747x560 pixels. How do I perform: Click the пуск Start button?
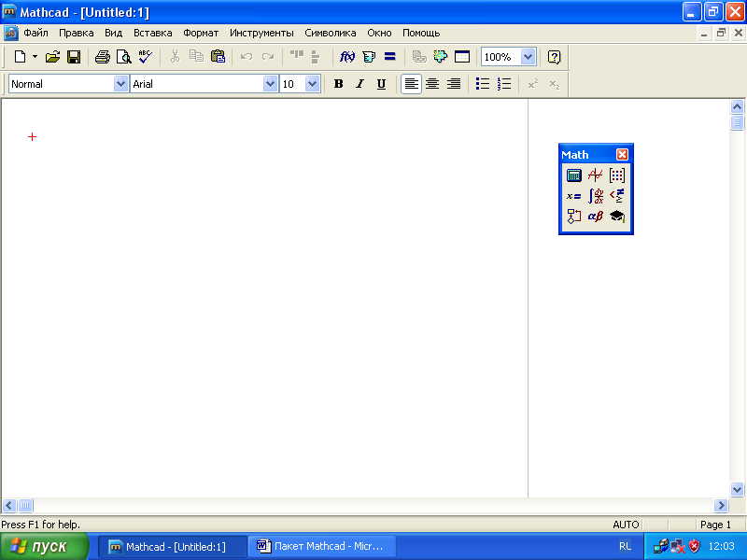tap(44, 546)
